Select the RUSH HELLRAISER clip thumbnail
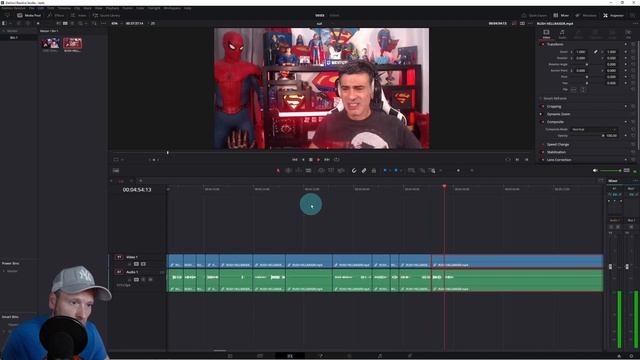640x360 pixels. point(72,43)
